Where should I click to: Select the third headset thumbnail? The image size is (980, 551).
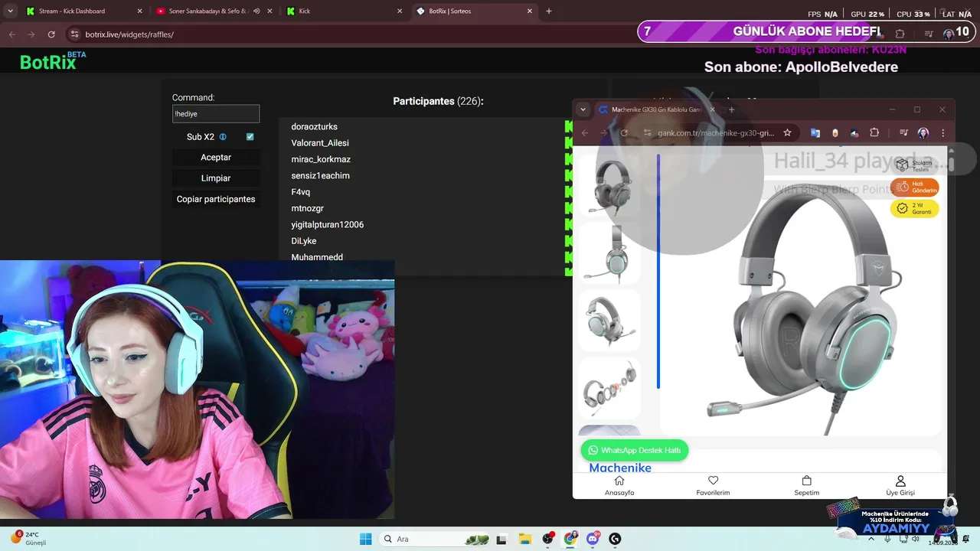tap(609, 320)
